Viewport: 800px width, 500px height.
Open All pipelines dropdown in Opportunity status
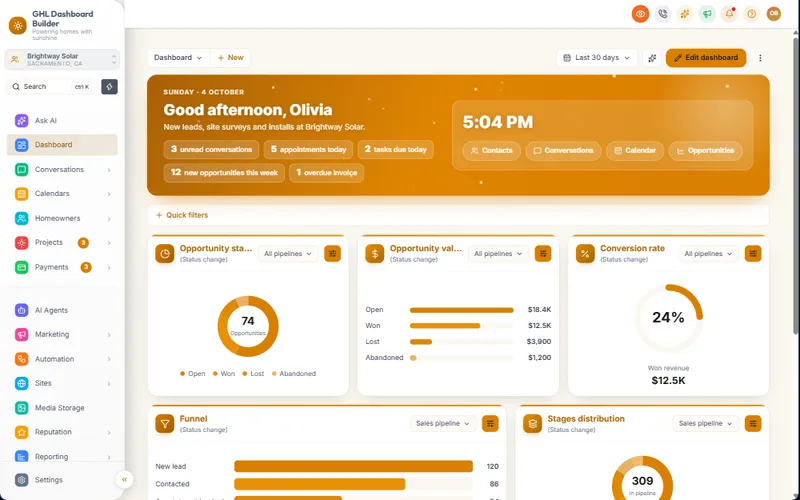click(x=288, y=254)
